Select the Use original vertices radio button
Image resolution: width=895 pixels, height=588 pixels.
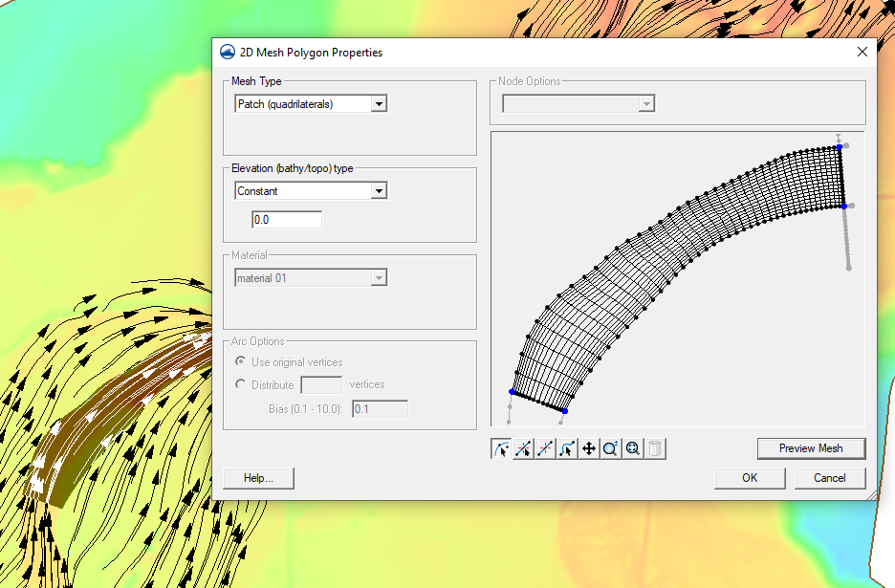click(x=239, y=361)
